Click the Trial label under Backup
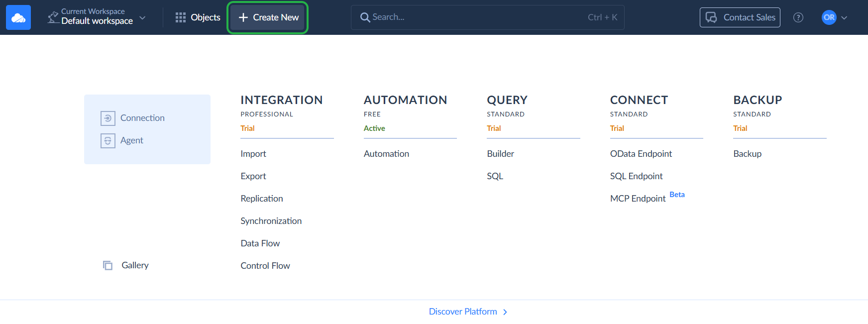Screen dimensions: 868x324 [x=741, y=128]
